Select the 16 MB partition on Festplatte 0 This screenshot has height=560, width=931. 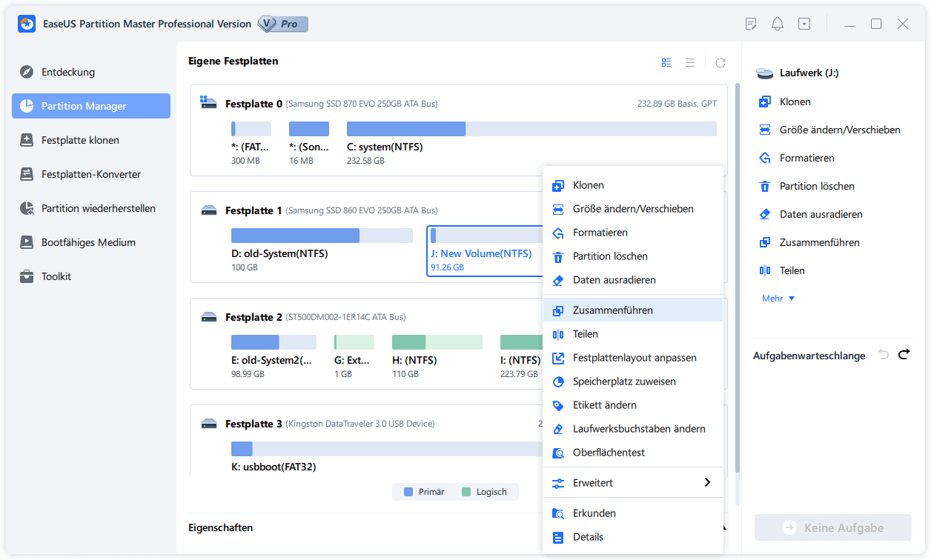point(308,144)
